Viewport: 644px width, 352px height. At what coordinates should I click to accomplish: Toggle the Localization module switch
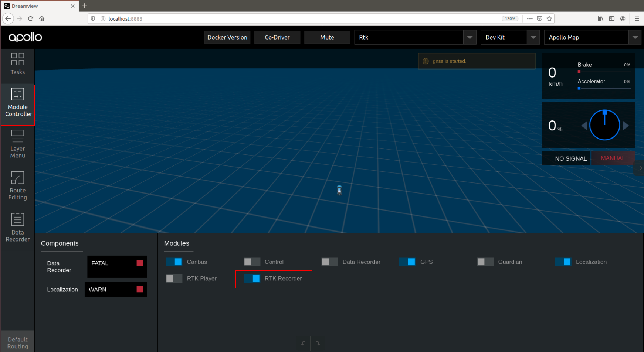pos(563,262)
